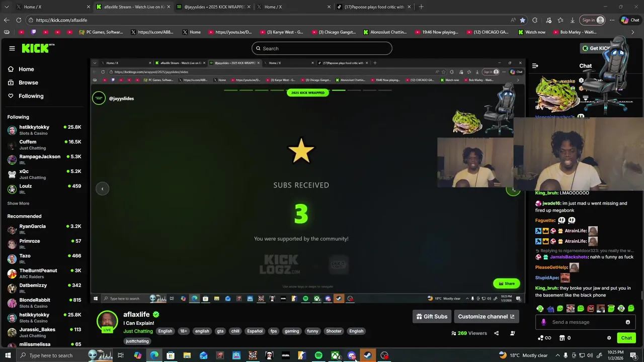This screenshot has width=644, height=362.
Task: Open RyanGarcia in Recommended list
Action: coord(44,229)
